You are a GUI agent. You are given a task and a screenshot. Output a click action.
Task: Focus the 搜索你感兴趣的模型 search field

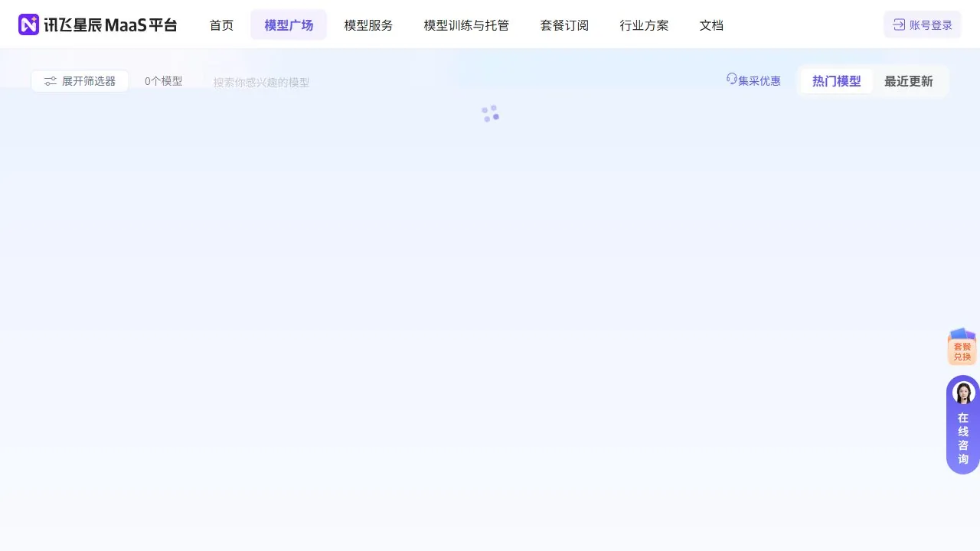pos(262,82)
